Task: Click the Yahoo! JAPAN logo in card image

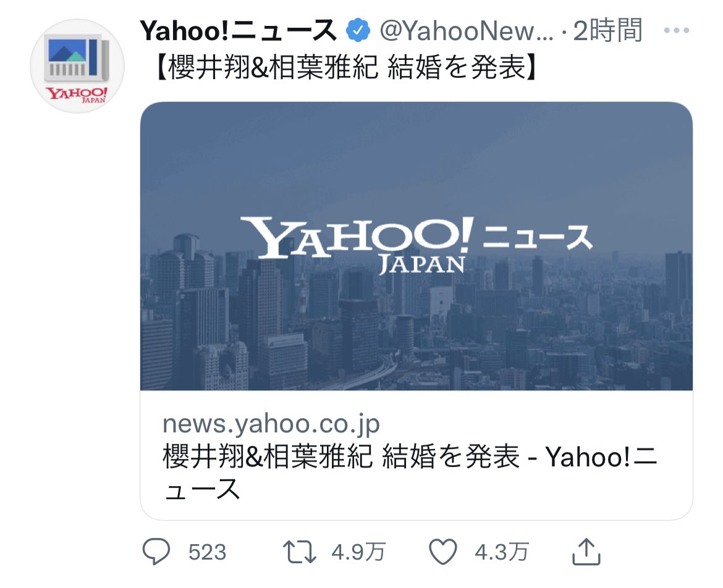Action: pyautogui.click(x=357, y=245)
